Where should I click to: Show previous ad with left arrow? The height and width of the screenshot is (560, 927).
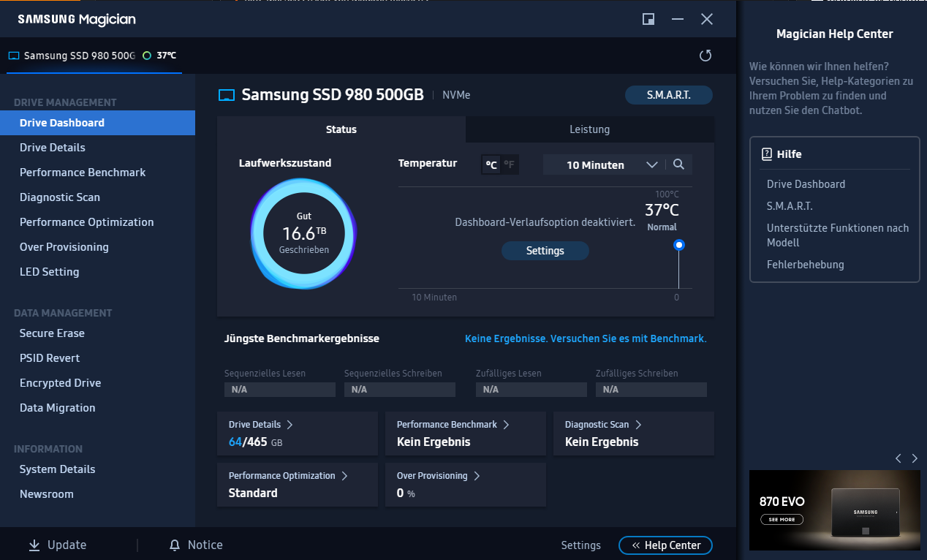(898, 458)
